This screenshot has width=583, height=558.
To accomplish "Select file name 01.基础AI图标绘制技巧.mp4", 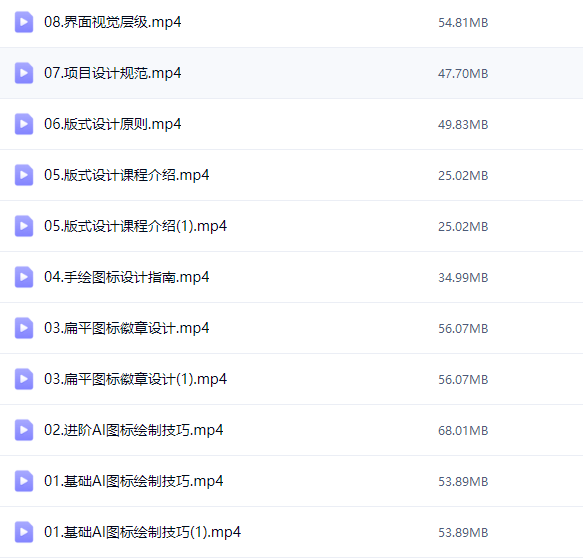I will pos(133,481).
